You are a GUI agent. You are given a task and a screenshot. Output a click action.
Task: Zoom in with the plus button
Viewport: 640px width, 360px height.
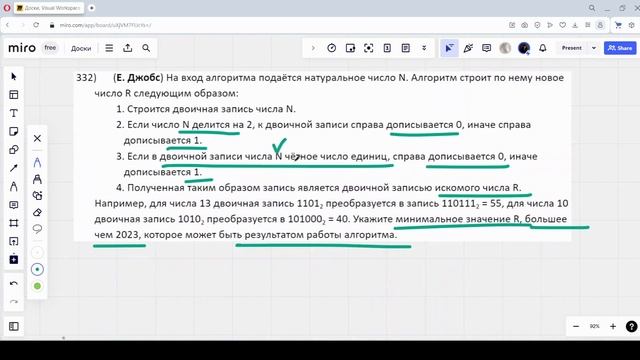click(x=613, y=326)
